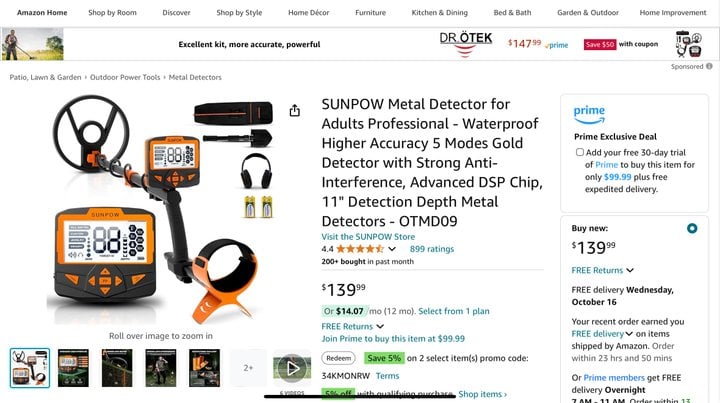Open the DR.ÖTEK sponsored banner logo
The image size is (720, 403).
466,44
